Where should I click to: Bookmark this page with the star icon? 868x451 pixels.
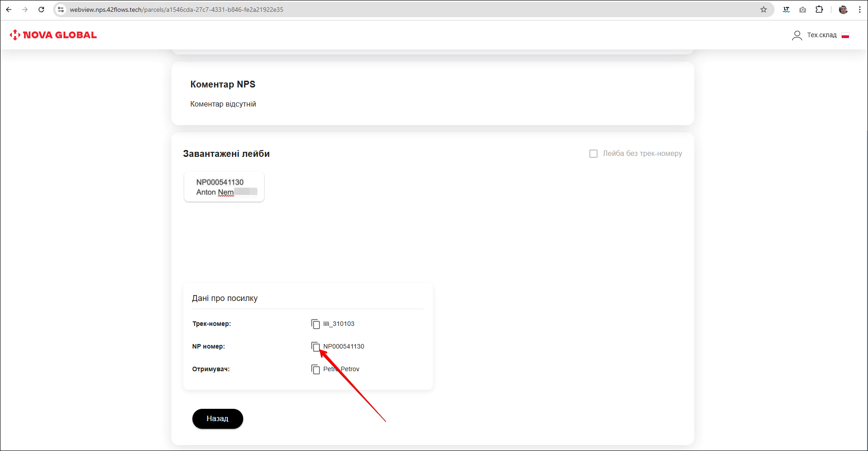click(764, 10)
